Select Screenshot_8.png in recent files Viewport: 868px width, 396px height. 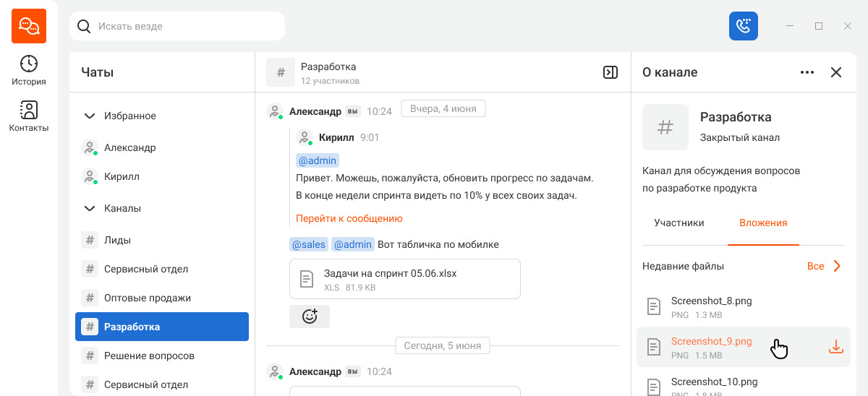(744, 306)
